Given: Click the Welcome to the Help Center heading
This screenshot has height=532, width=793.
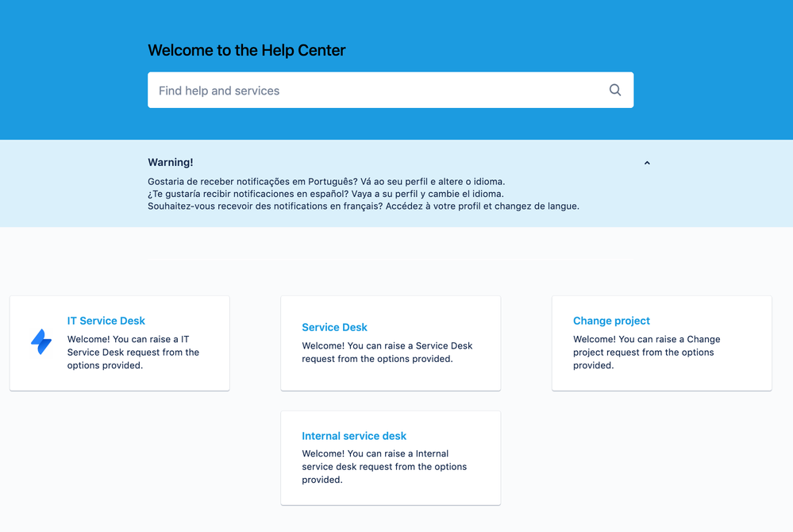Looking at the screenshot, I should [246, 50].
